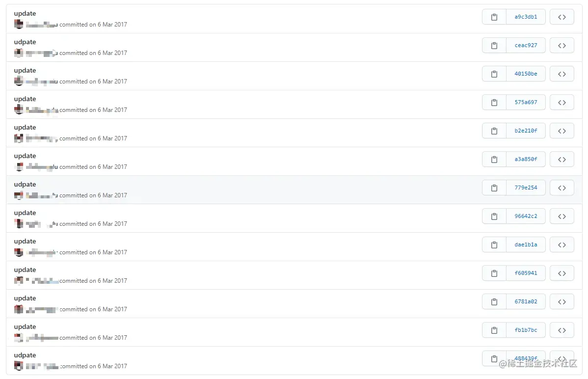Image resolution: width=588 pixels, height=379 pixels.
Task: Click the 'udpate' message in the second row
Action: 25,42
